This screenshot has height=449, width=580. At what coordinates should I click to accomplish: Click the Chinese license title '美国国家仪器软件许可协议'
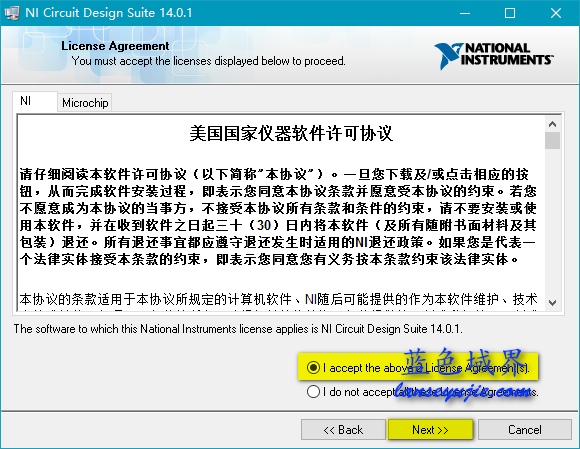(291, 133)
